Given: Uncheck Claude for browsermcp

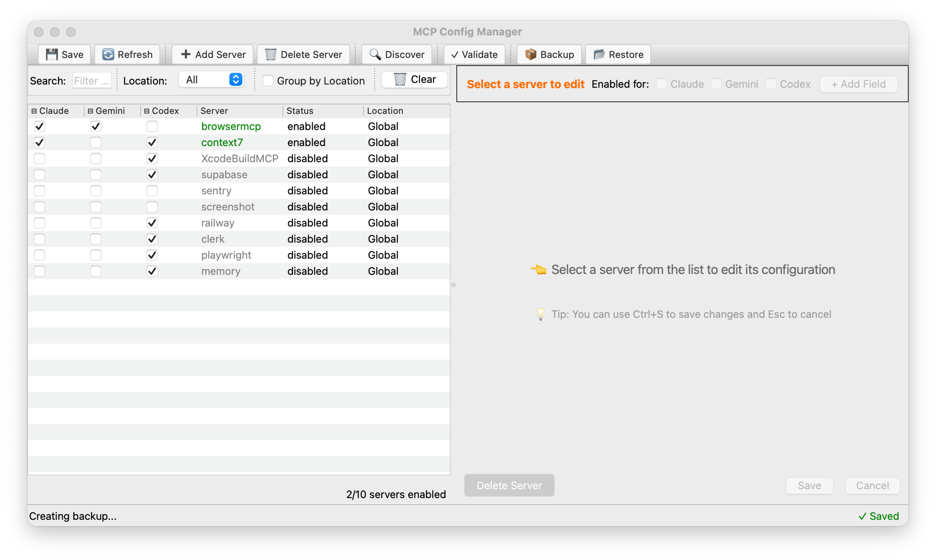Looking at the screenshot, I should 39,126.
